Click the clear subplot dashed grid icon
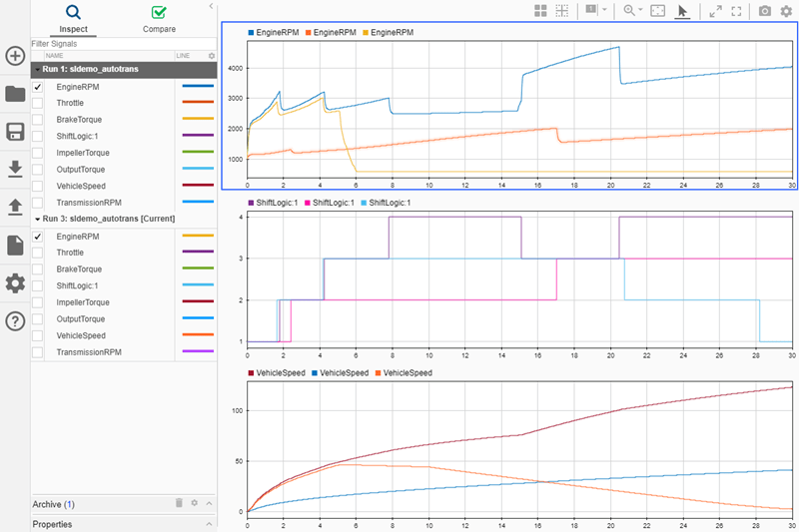Viewport: 799px width, 532px height. (x=562, y=11)
